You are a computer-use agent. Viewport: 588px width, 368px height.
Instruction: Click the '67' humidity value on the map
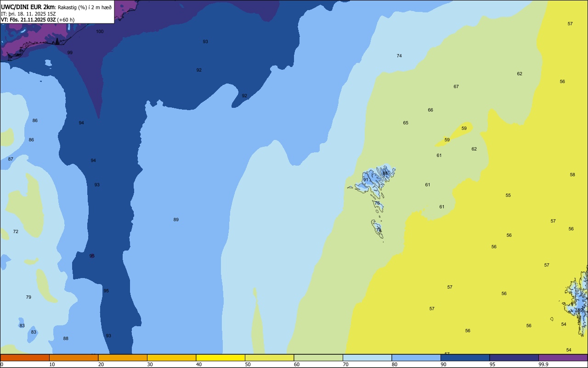click(x=456, y=86)
